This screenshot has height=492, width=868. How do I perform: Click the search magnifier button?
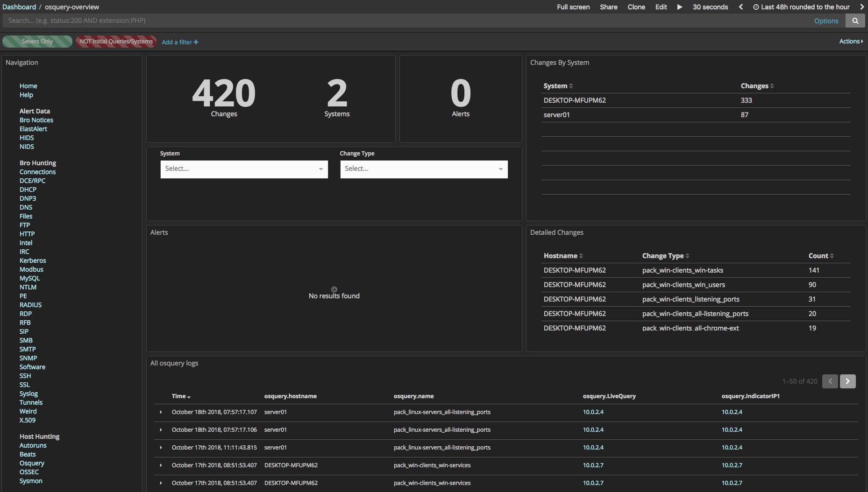855,21
